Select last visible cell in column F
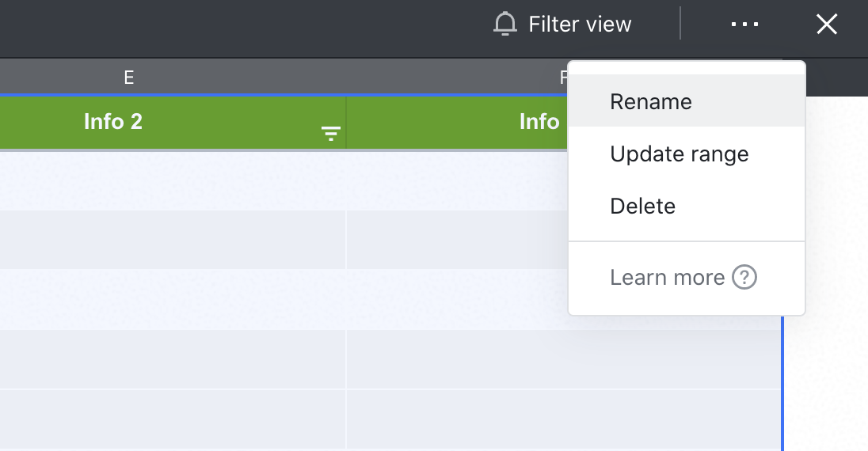 562,419
